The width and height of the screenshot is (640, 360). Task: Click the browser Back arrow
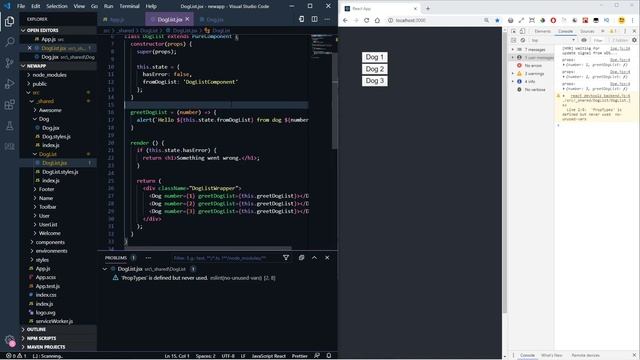click(345, 20)
